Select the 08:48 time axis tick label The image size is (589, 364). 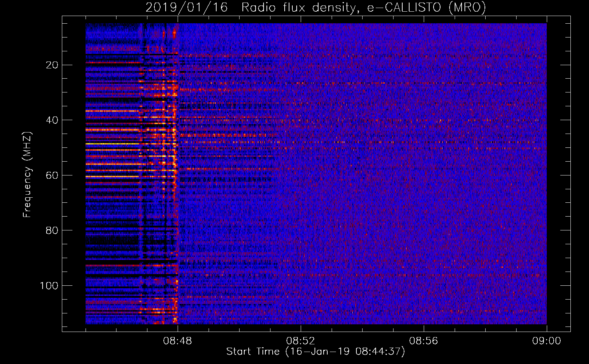tap(178, 341)
